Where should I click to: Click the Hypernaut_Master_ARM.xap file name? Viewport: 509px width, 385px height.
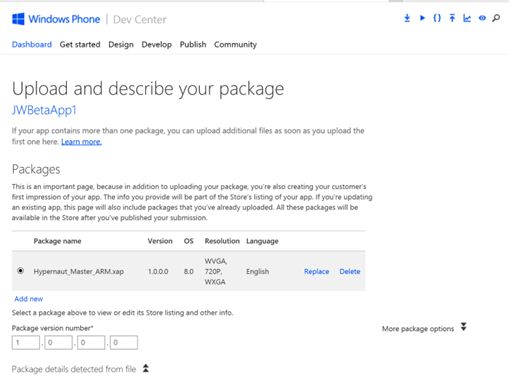pos(79,271)
